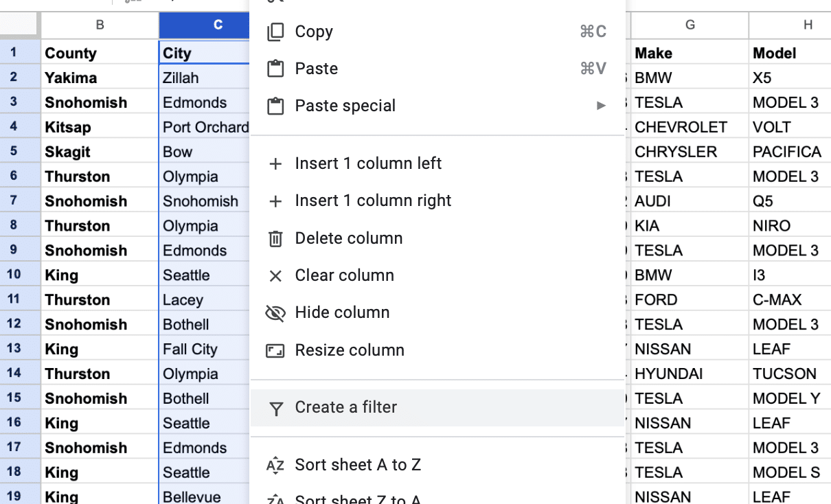Click the Paste special clipboard icon
This screenshot has height=504, width=831.
click(275, 106)
